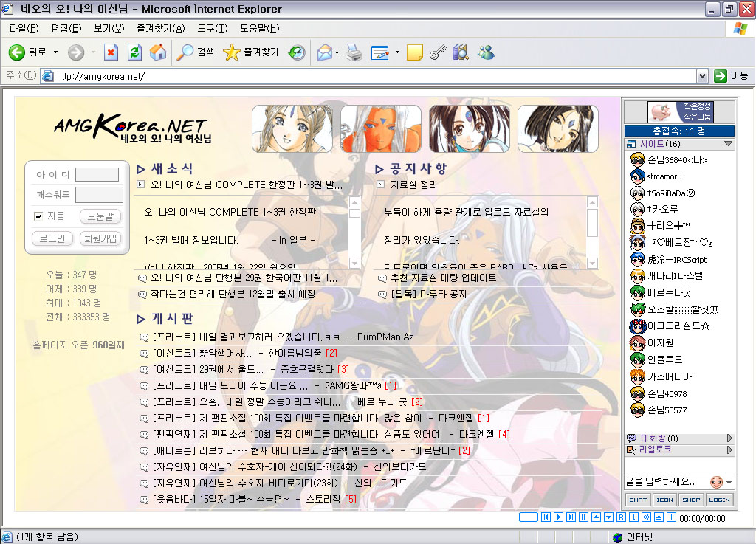Click the 회원가입 sign-up button
This screenshot has width=756, height=544.
click(x=100, y=238)
